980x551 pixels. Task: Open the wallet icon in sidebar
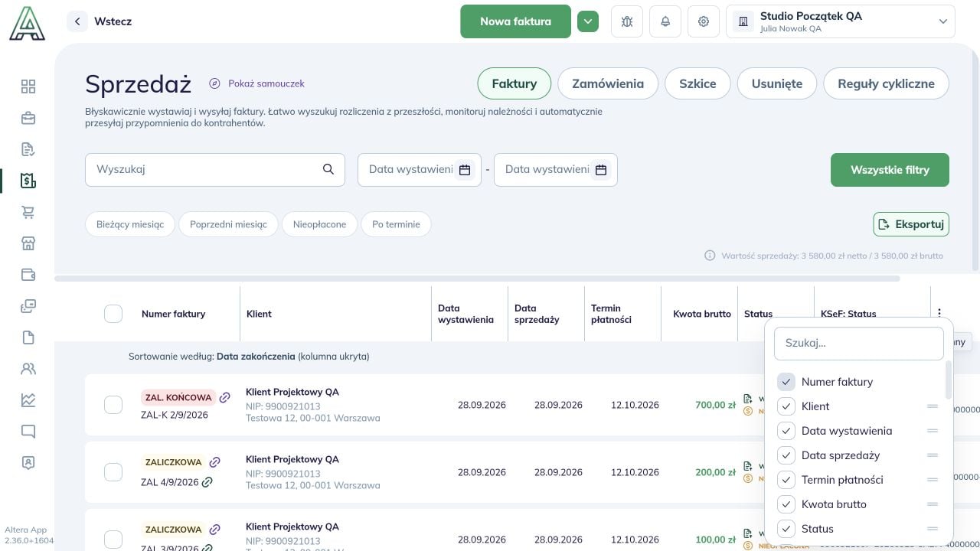pyautogui.click(x=28, y=275)
